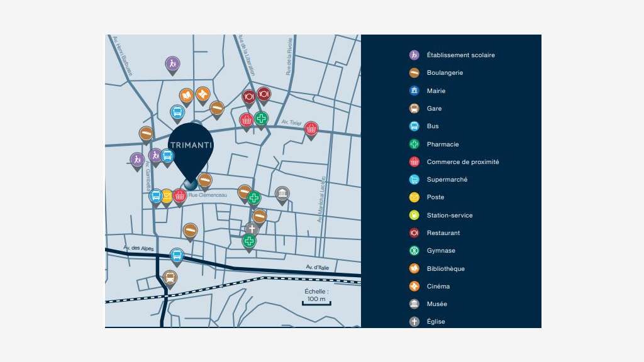Select the pharmacy pin just below the church pin
Screen dimensions: 644x362
point(249,242)
